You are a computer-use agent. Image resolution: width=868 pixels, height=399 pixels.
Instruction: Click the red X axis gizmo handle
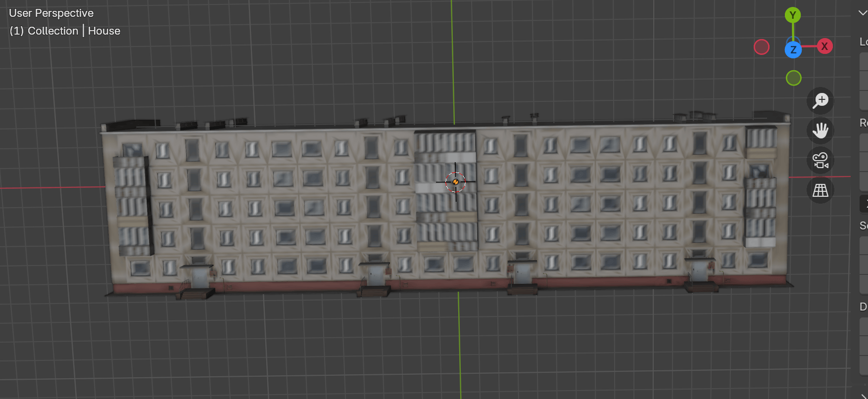(824, 46)
